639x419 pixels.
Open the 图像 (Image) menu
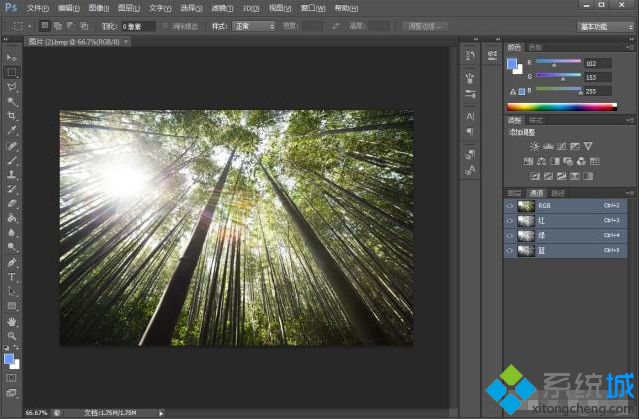pyautogui.click(x=99, y=8)
